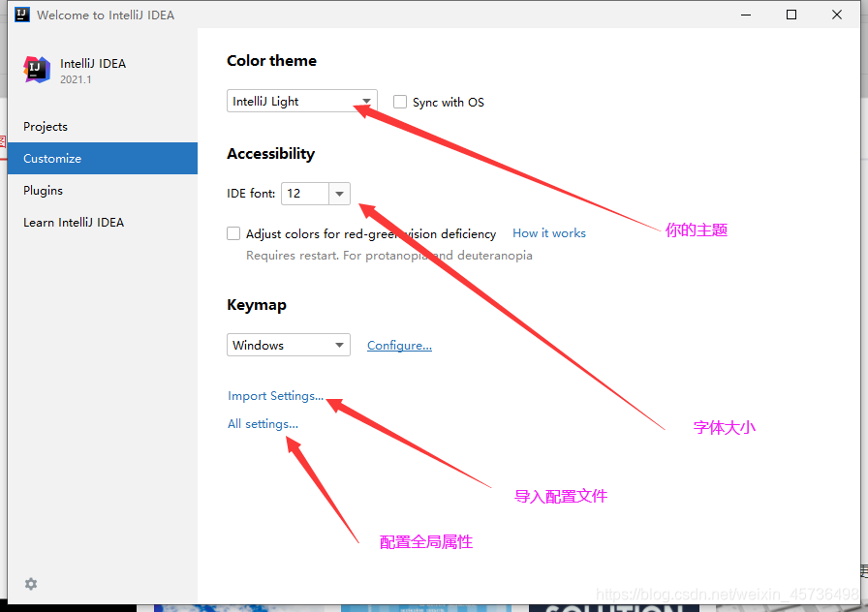Maximize the Welcome to IntelliJ IDEA window
The image size is (868, 612).
(x=791, y=15)
